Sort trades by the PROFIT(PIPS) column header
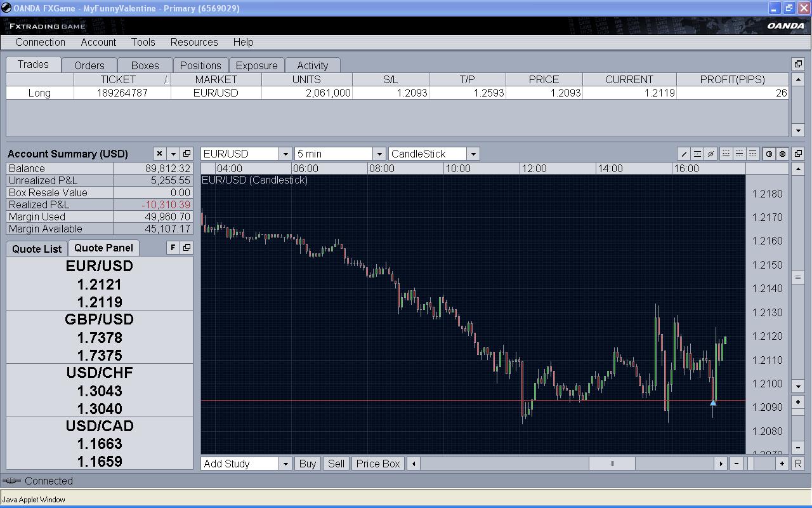Image resolution: width=812 pixels, height=508 pixels. click(733, 79)
